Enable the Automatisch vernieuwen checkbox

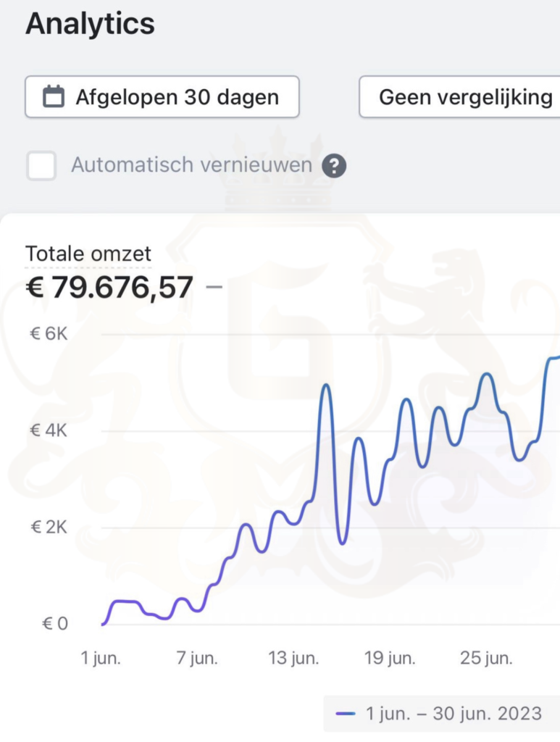[41, 166]
